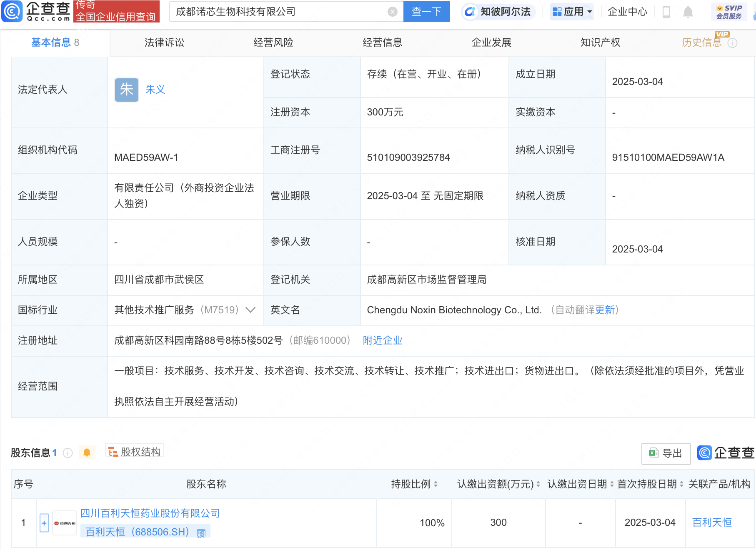Open the 企业发展 tab
756x550 pixels.
491,42
